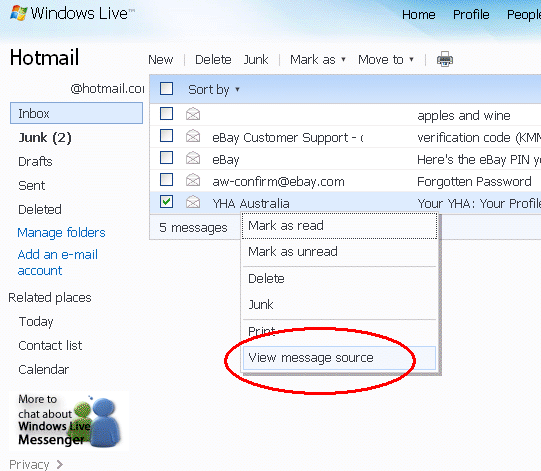Select Delete in the context menu

click(339, 279)
